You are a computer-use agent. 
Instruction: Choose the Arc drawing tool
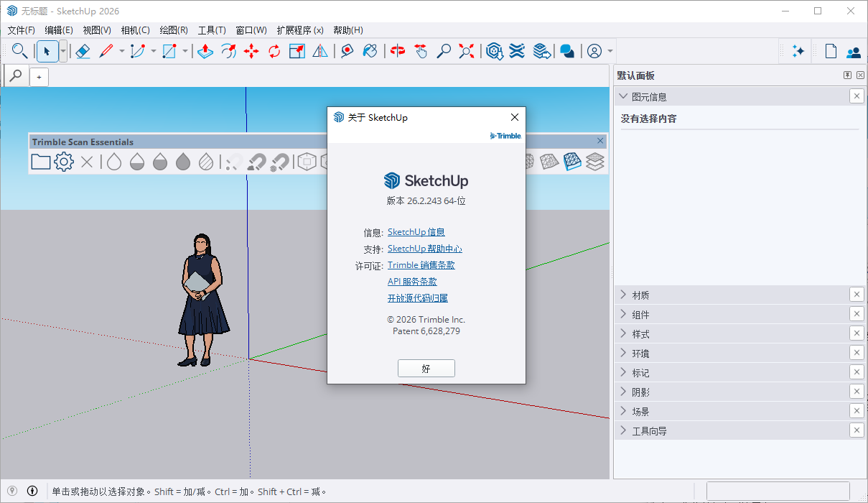[x=138, y=51]
